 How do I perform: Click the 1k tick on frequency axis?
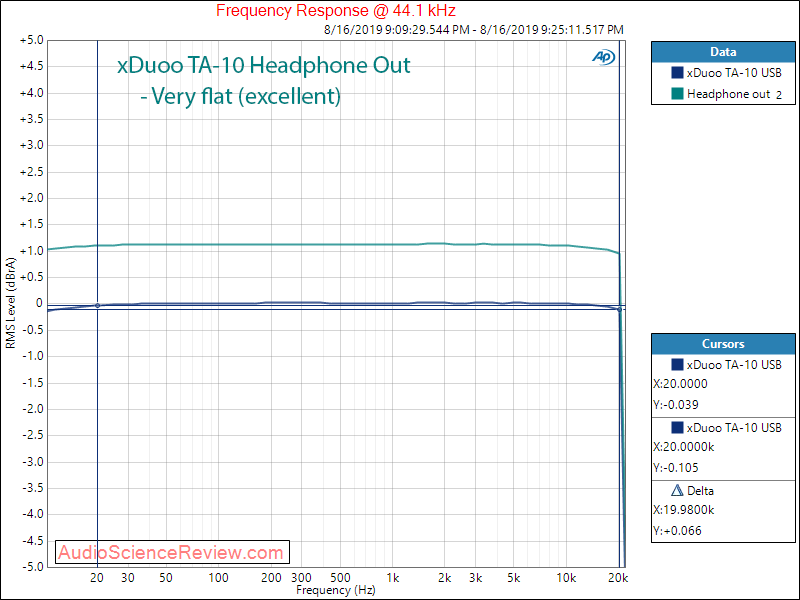392,578
